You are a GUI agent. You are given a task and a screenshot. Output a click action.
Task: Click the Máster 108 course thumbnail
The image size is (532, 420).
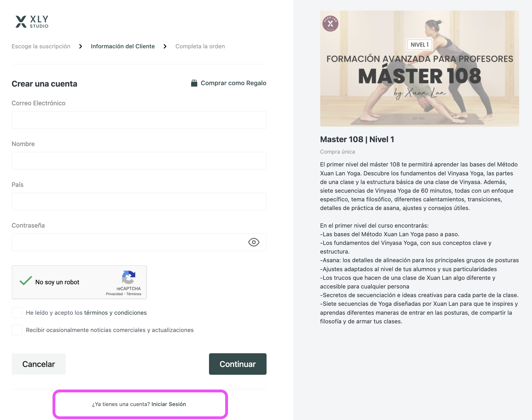(419, 68)
